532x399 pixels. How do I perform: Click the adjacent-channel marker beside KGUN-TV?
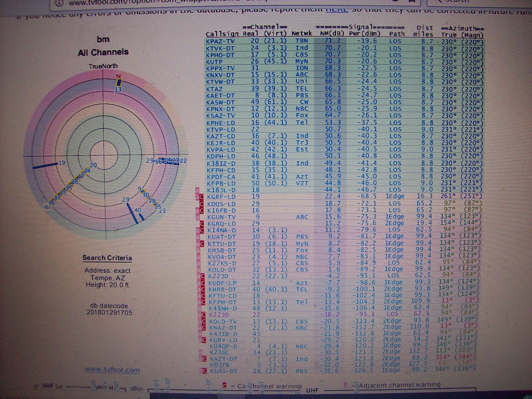coord(198,217)
